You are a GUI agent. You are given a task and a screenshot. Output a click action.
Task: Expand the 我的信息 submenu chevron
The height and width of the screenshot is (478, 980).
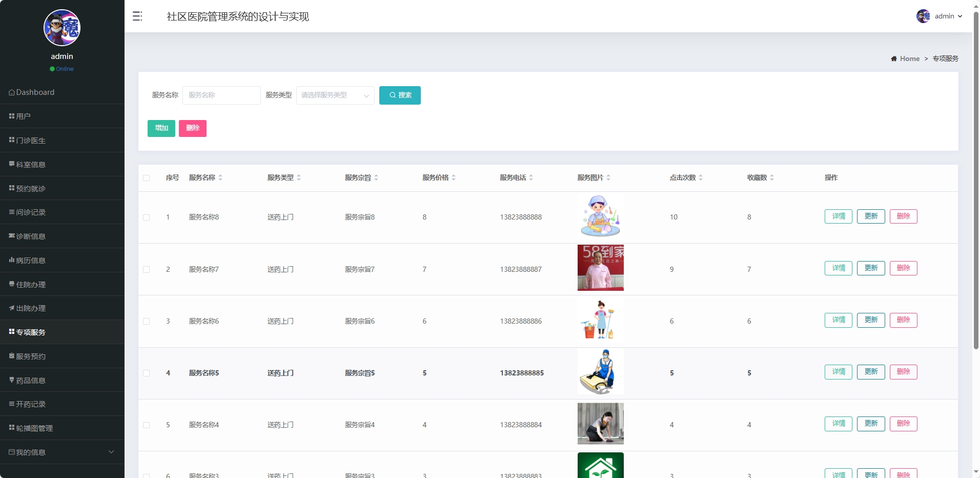point(111,452)
